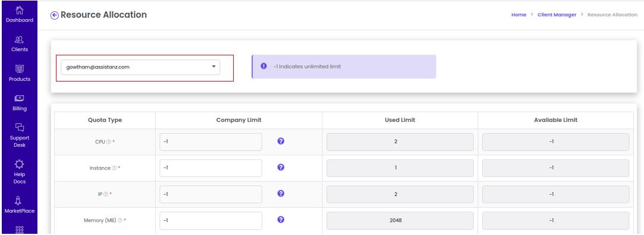Click small question mark next to IP label
This screenshot has width=644, height=235.
coord(106,194)
